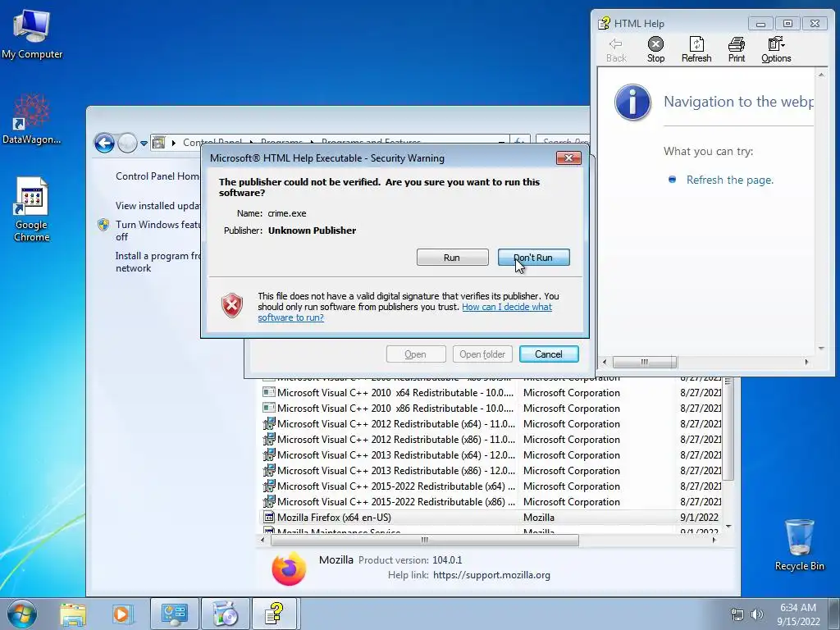Click Cancel button below the warning
The height and width of the screenshot is (630, 840).
(549, 354)
